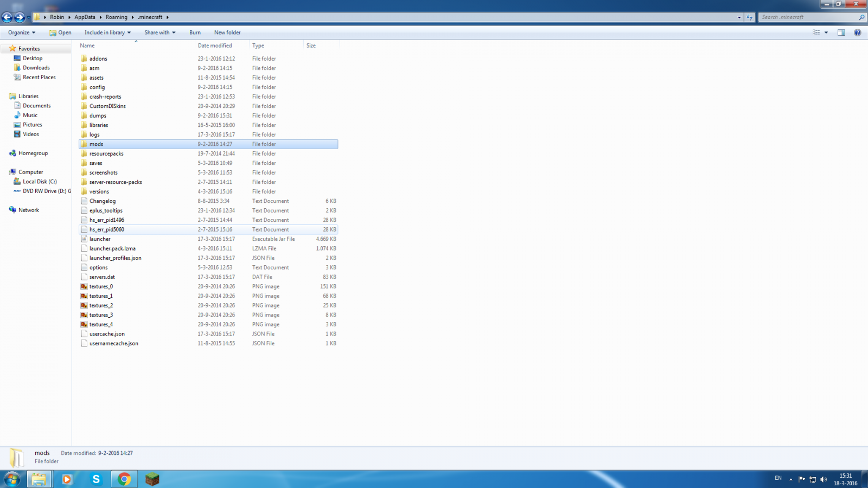Click Roaming in the address breadcrumb

[x=117, y=17]
